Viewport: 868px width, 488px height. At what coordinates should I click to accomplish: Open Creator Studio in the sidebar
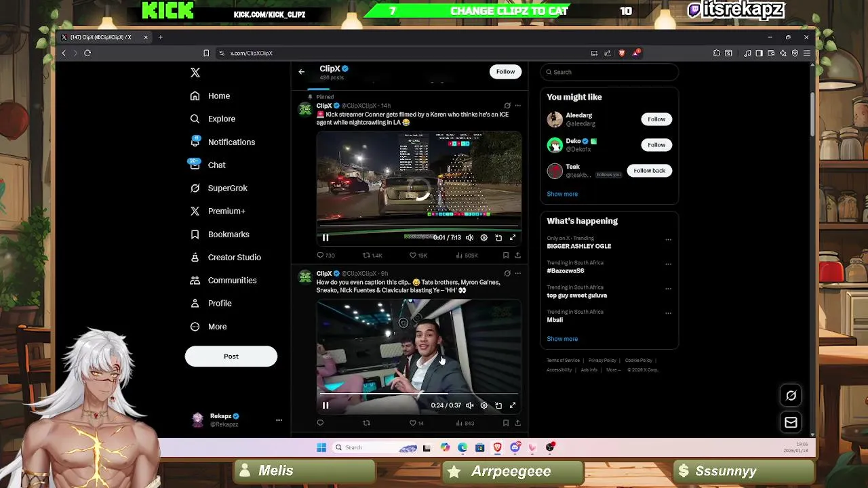[x=225, y=257]
